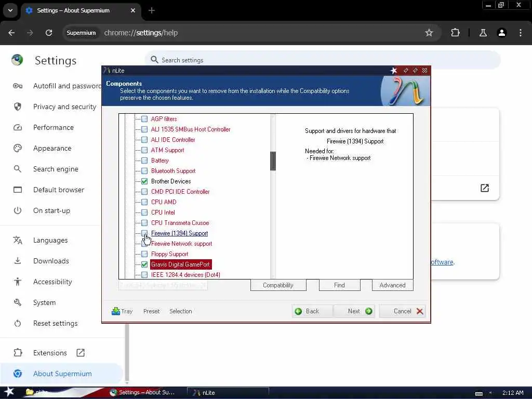Reload the settings page
532x399 pixels.
point(49,33)
